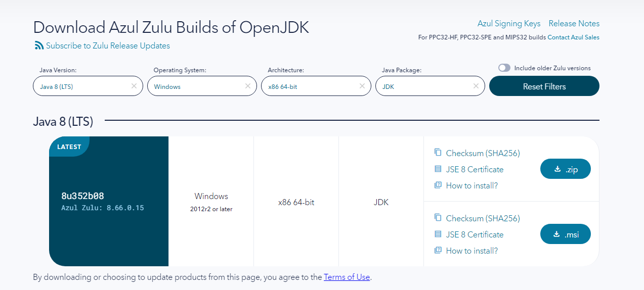Clear the x86 64-bit architecture filter
This screenshot has width=644, height=290.
coord(362,86)
